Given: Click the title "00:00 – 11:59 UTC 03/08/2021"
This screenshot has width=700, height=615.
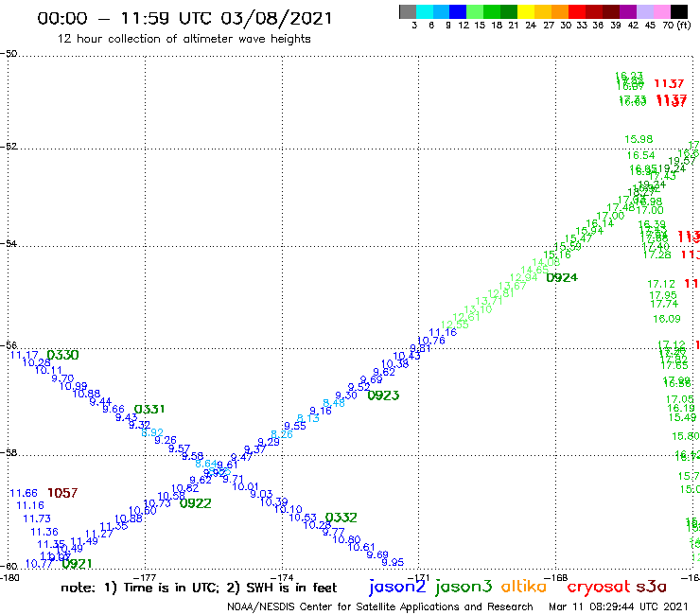Looking at the screenshot, I should point(184,18).
